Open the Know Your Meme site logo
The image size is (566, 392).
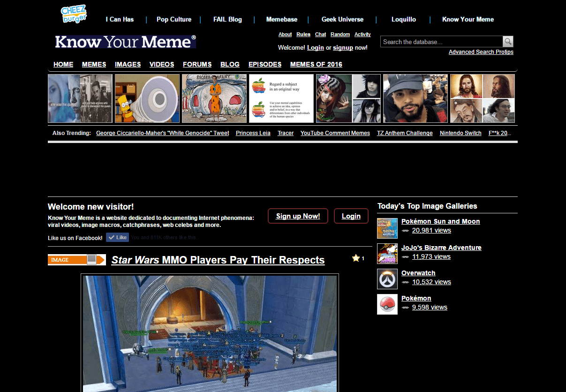pos(125,42)
